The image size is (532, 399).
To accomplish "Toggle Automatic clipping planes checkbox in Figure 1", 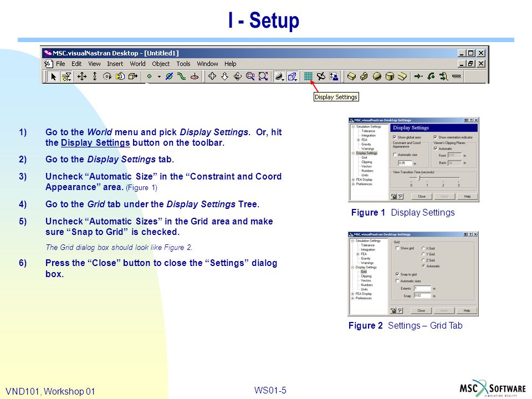I will [436, 149].
